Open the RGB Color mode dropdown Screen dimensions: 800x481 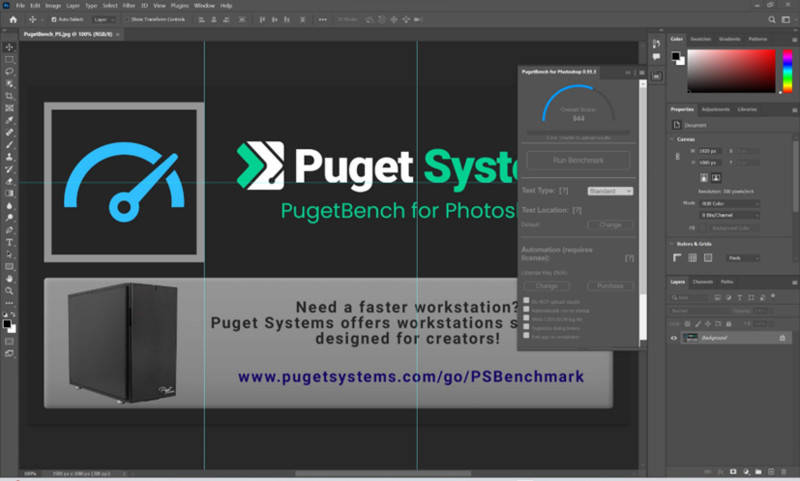click(728, 203)
